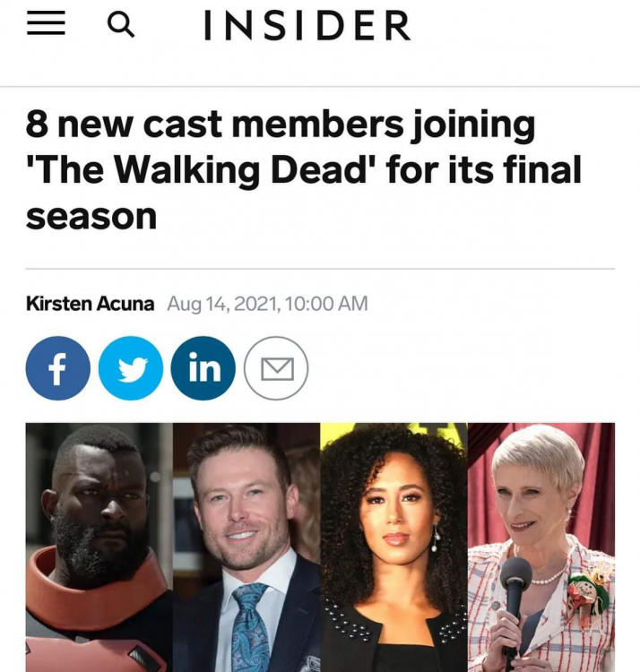Share the article on Facebook
This screenshot has height=672, width=640.
click(58, 368)
